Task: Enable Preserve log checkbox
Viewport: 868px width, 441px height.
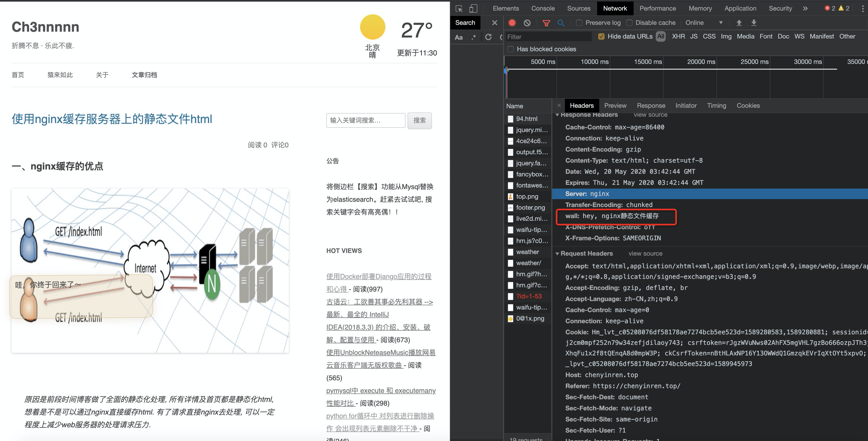Action: (x=579, y=23)
